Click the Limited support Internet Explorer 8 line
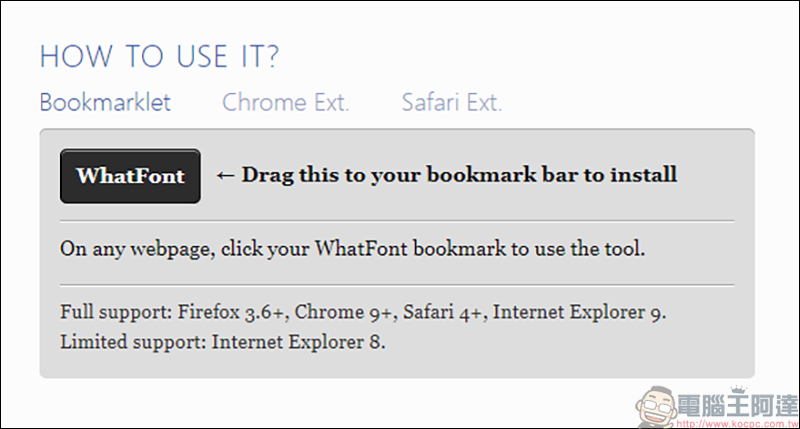Viewport: 800px width, 429px height. point(222,342)
